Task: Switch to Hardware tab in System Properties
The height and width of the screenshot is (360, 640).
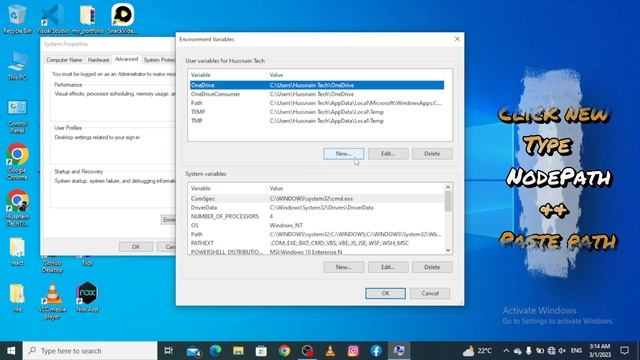Action: click(x=98, y=60)
